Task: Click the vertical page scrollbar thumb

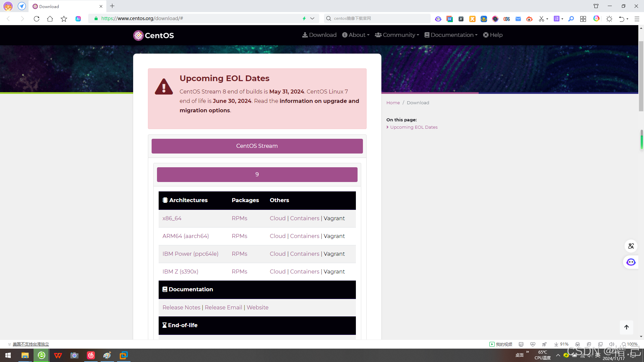Action: pos(641,76)
